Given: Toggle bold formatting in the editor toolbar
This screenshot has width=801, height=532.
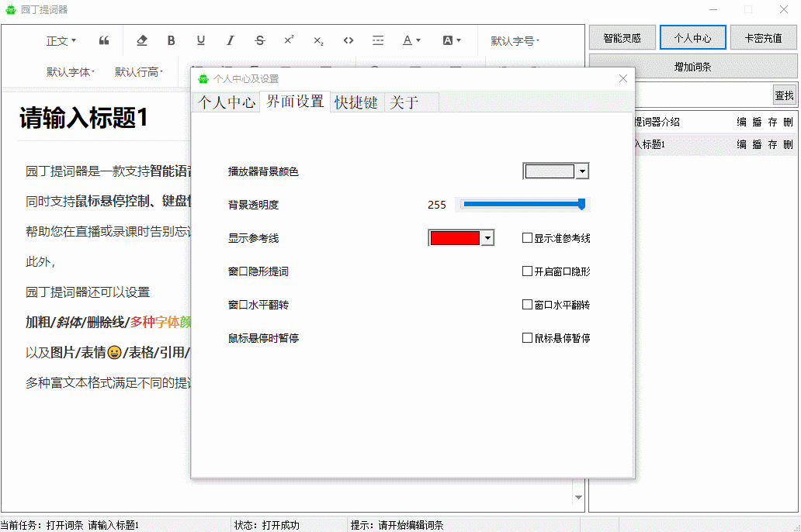Looking at the screenshot, I should [x=172, y=40].
